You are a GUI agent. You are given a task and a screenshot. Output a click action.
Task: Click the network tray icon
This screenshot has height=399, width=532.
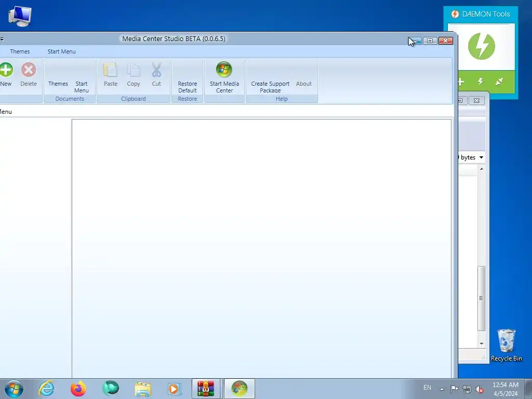467,389
